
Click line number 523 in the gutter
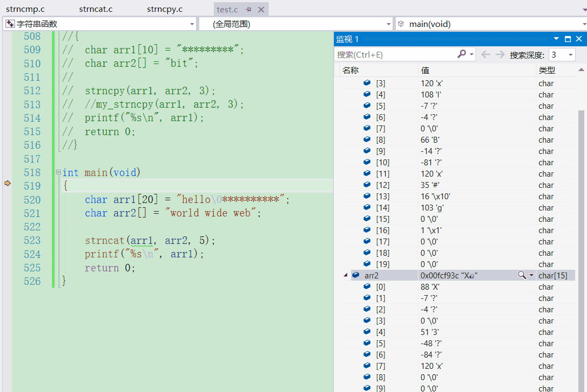click(32, 240)
